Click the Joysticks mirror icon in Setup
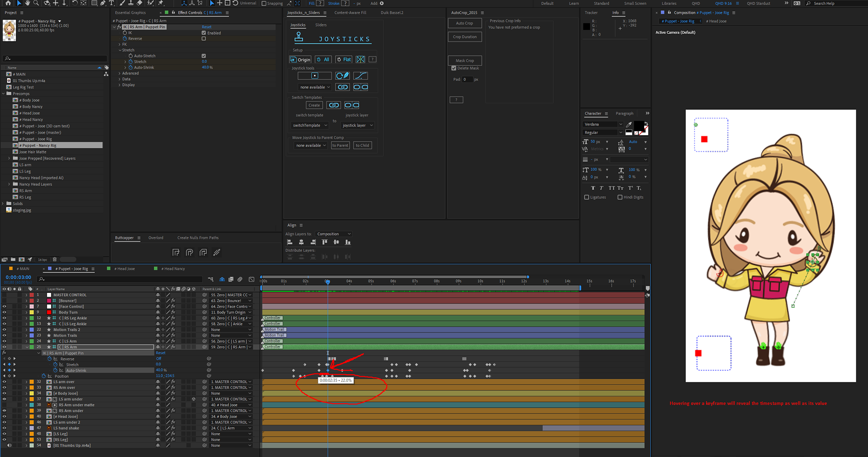The width and height of the screenshot is (868, 457). [x=360, y=59]
